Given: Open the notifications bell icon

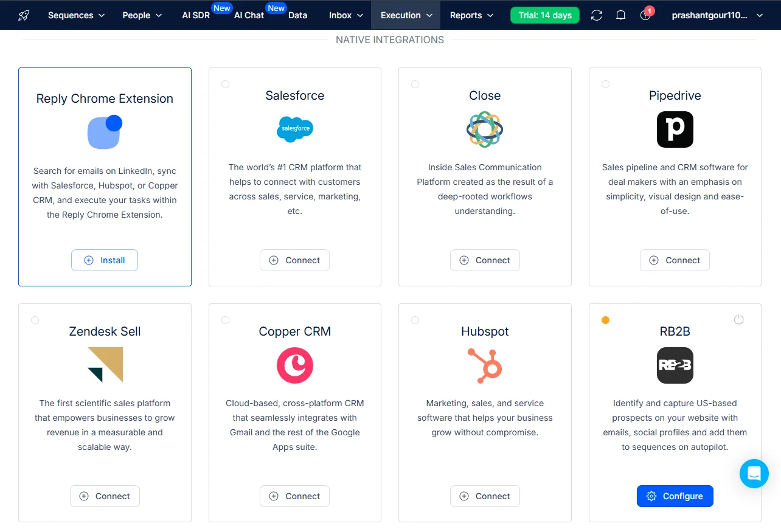Looking at the screenshot, I should click(620, 15).
